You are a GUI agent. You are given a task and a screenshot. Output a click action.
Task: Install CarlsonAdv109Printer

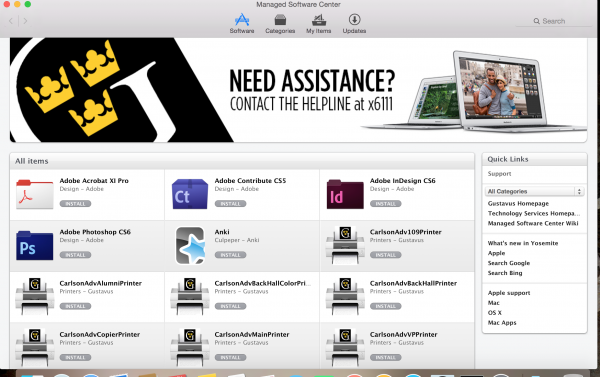coord(386,255)
